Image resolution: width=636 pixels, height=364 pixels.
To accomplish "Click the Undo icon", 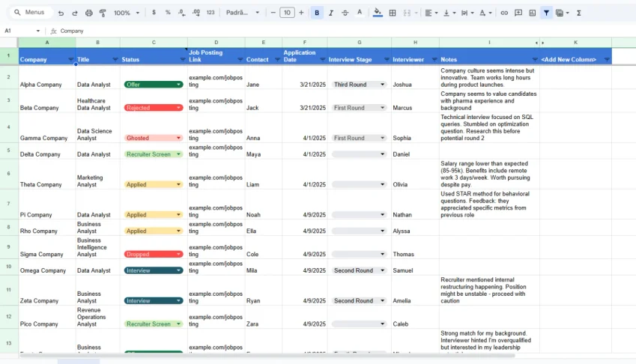I will pos(61,13).
